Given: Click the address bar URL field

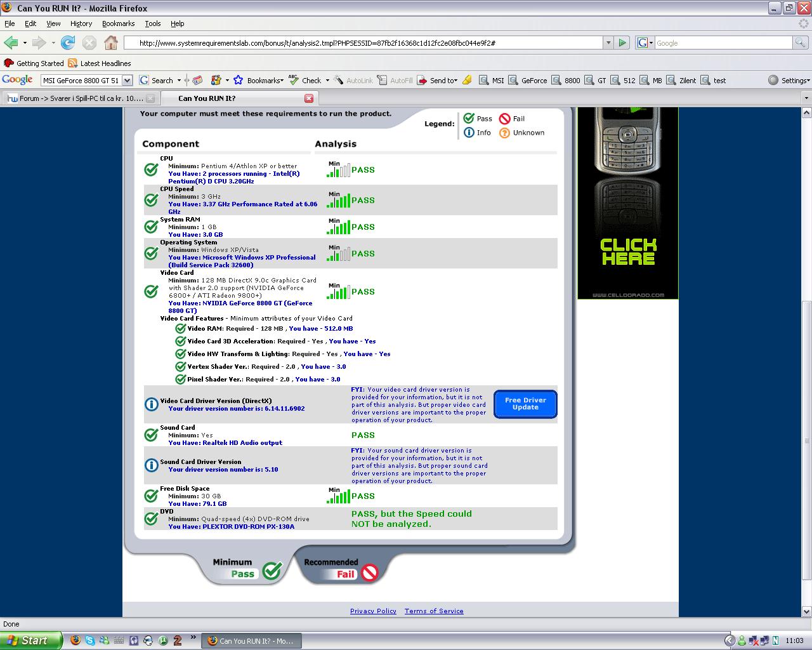Looking at the screenshot, I should point(363,43).
